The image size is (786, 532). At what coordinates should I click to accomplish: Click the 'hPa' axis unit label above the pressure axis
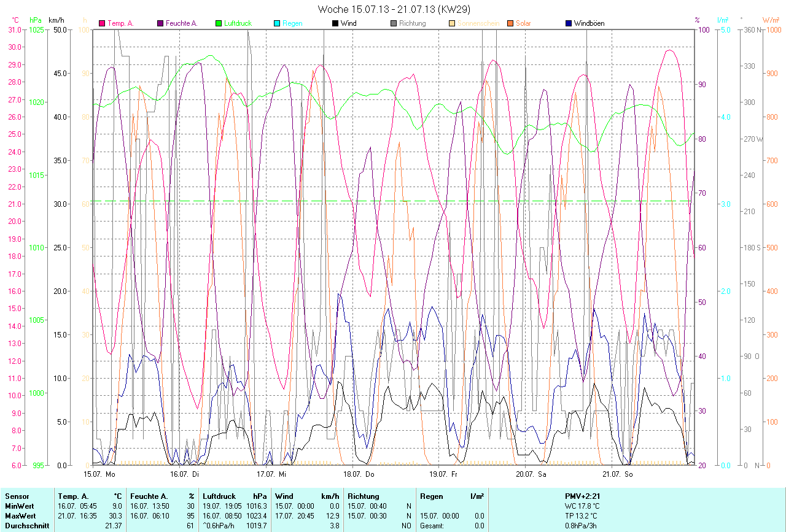35,20
